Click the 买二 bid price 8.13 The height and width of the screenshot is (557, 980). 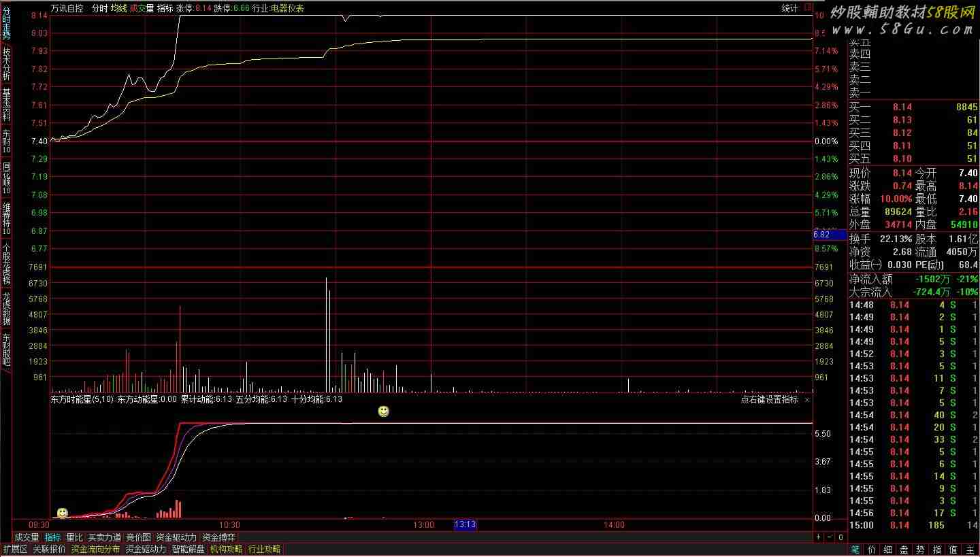click(902, 120)
